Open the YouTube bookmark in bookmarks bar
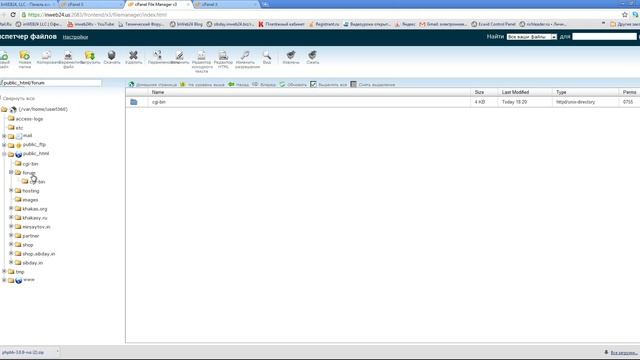The width and height of the screenshot is (640, 360). [x=91, y=24]
